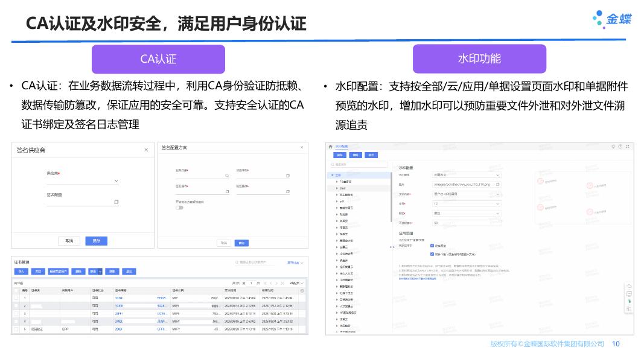Click the 保存 button in the supplier dialog
This screenshot has height=362, width=644.
point(97,240)
